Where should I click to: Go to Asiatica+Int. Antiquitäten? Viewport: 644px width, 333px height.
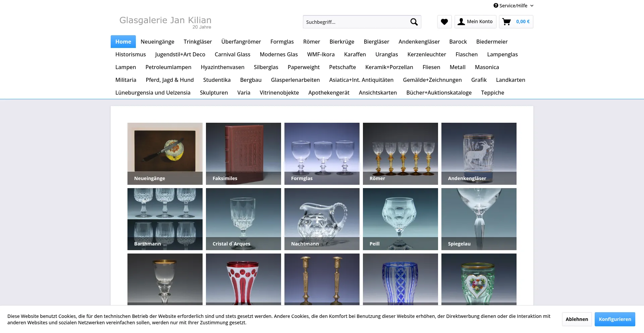(x=361, y=80)
